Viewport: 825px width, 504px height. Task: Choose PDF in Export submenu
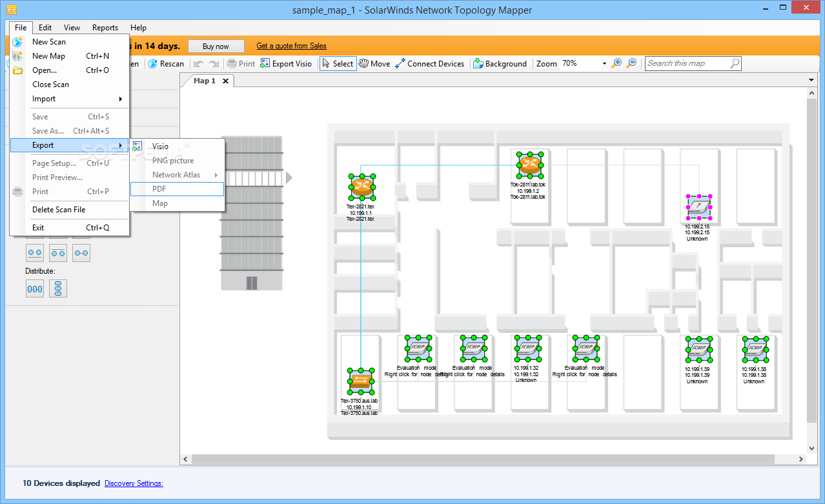(177, 189)
